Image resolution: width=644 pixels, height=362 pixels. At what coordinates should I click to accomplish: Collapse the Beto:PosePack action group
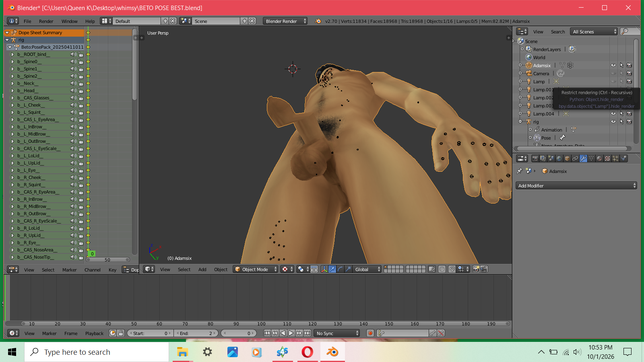pos(10,47)
